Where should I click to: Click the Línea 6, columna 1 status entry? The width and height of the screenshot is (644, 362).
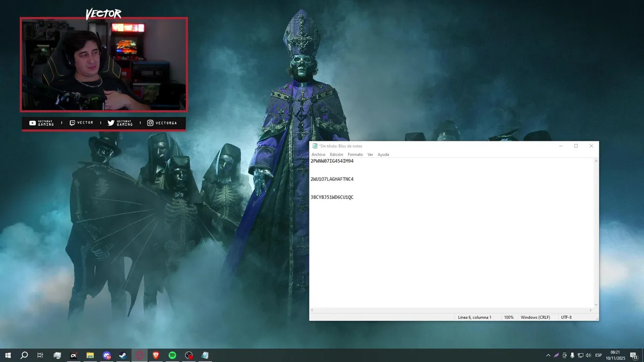(474, 317)
